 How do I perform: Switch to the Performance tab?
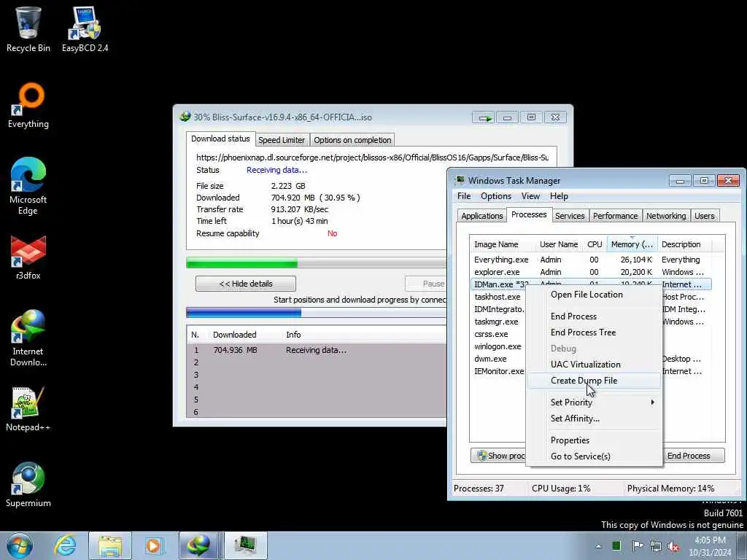click(615, 216)
